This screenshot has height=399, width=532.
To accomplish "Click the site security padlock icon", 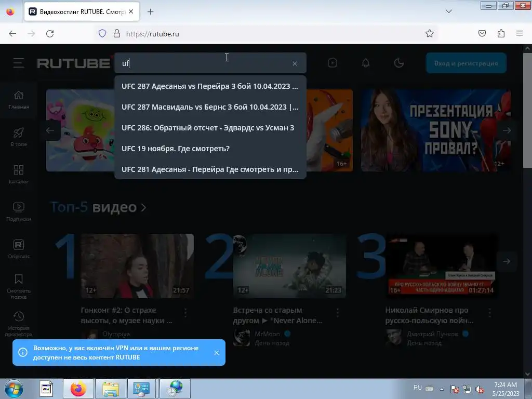I will (117, 34).
